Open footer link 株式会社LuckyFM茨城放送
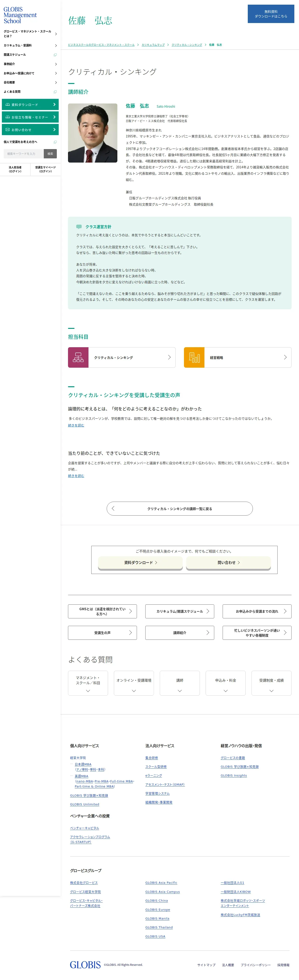This screenshot has width=299, height=980. [240, 915]
